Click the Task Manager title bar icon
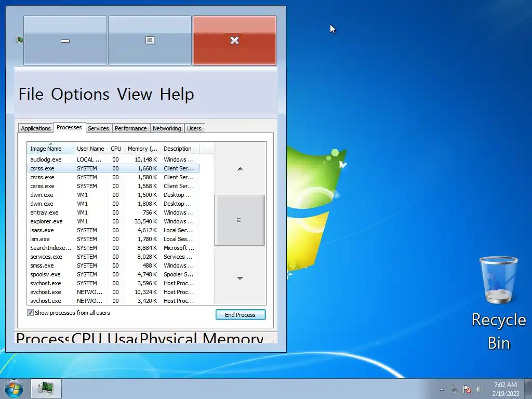The width and height of the screenshot is (532, 399). click(x=19, y=41)
